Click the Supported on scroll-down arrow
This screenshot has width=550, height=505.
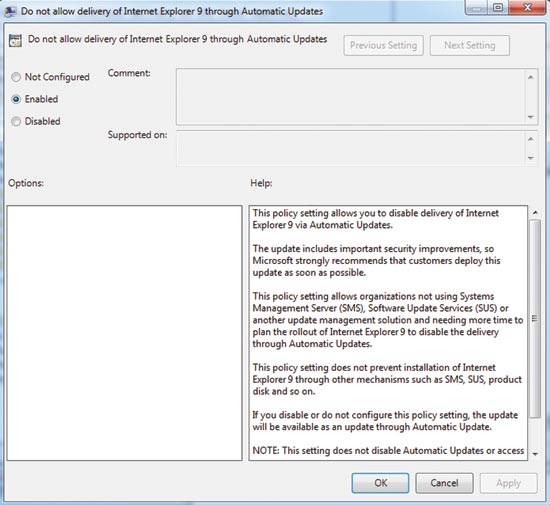pos(531,158)
